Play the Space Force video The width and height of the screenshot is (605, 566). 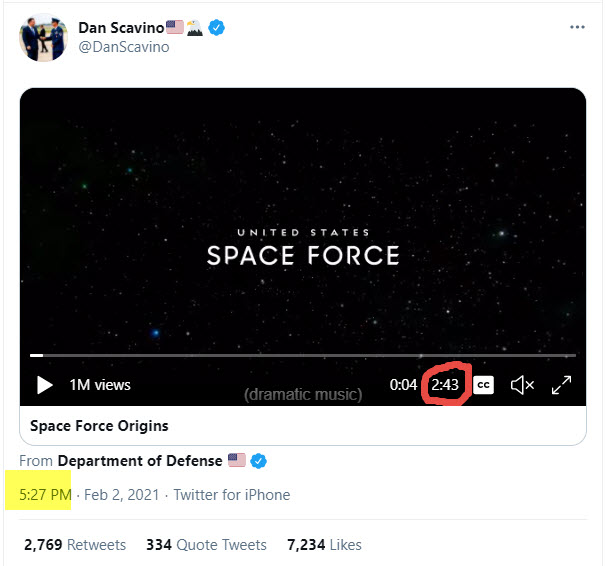(x=44, y=385)
